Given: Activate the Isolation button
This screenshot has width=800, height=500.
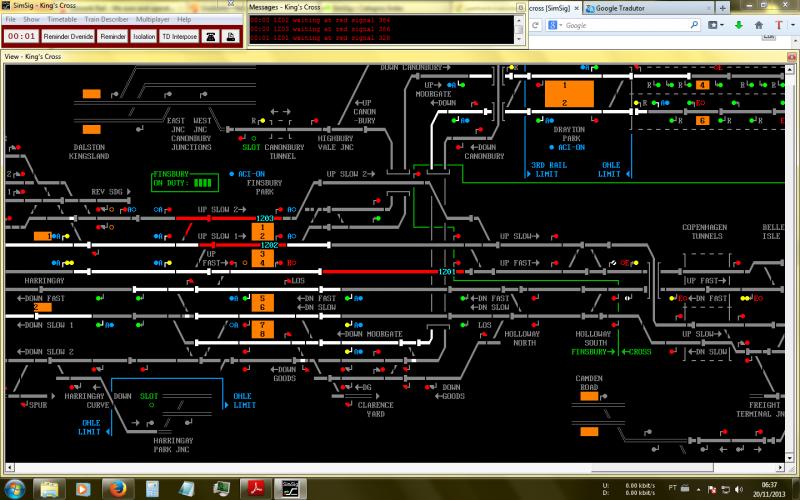Looking at the screenshot, I should [x=144, y=37].
